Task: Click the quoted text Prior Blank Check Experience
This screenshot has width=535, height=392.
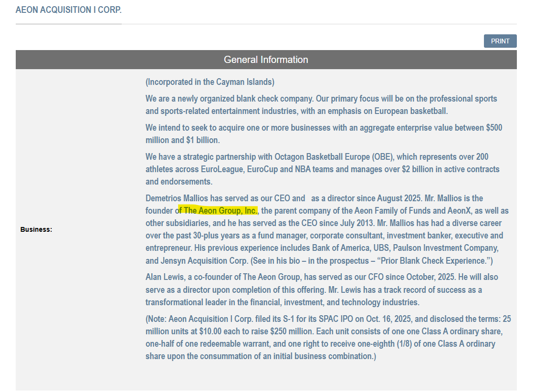Action: [433, 261]
